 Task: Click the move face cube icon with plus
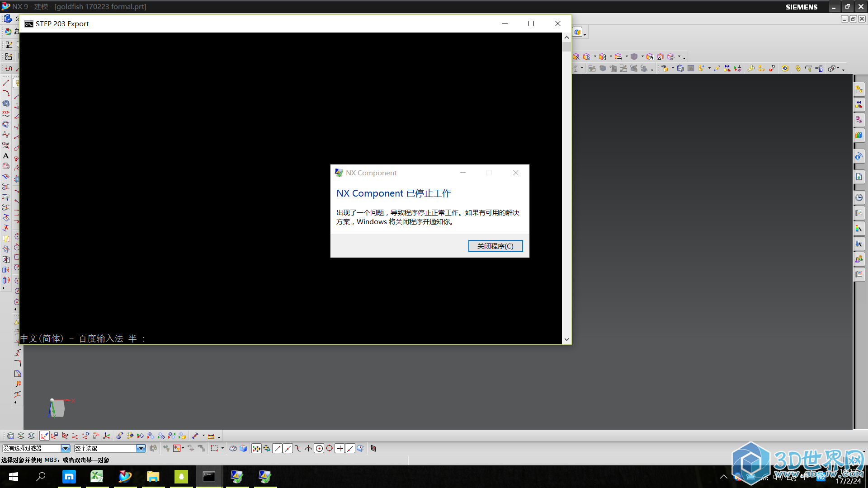671,56
